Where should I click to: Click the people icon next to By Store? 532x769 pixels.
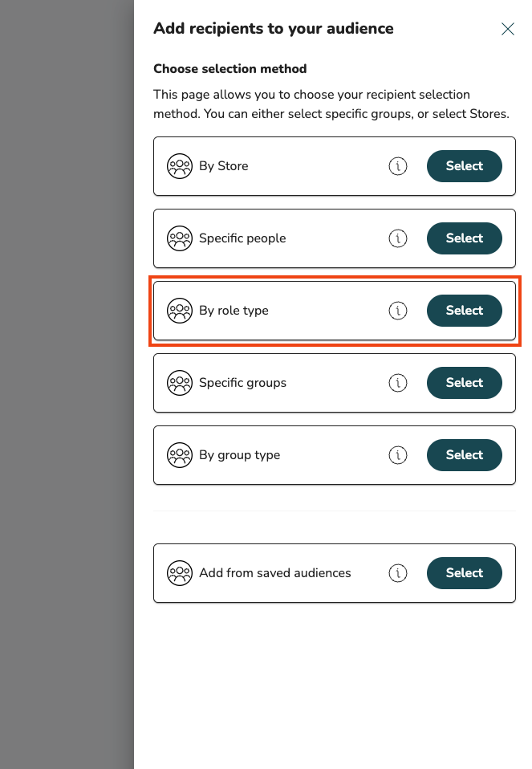[180, 166]
